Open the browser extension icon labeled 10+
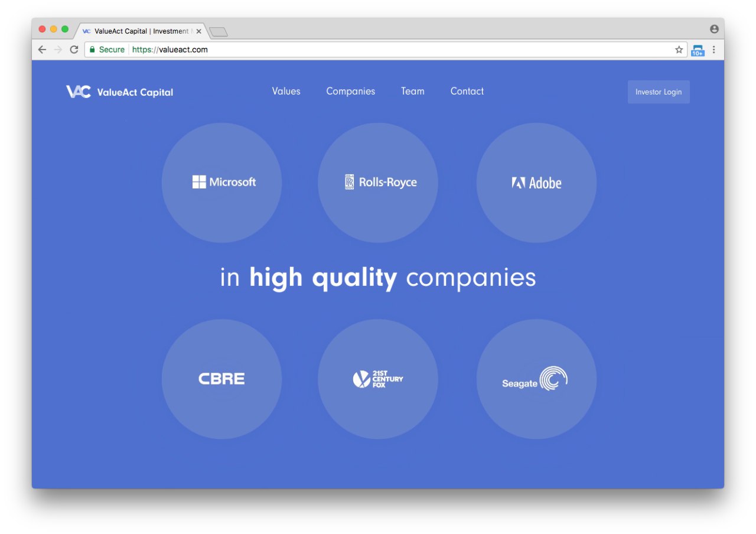Image resolution: width=756 pixels, height=534 pixels. 698,50
